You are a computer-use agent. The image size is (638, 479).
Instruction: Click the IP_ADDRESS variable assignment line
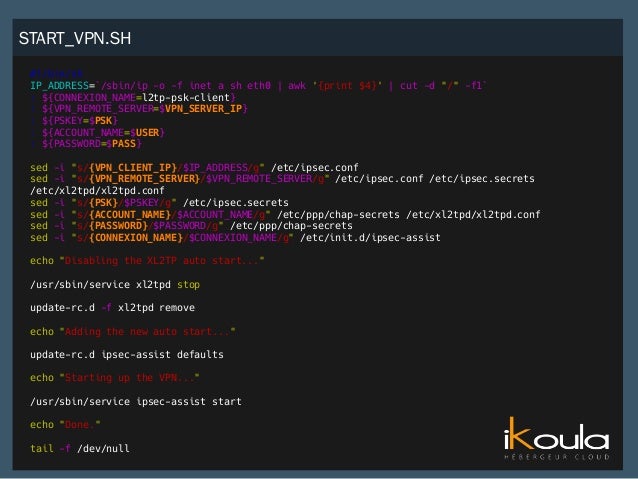pos(258,86)
